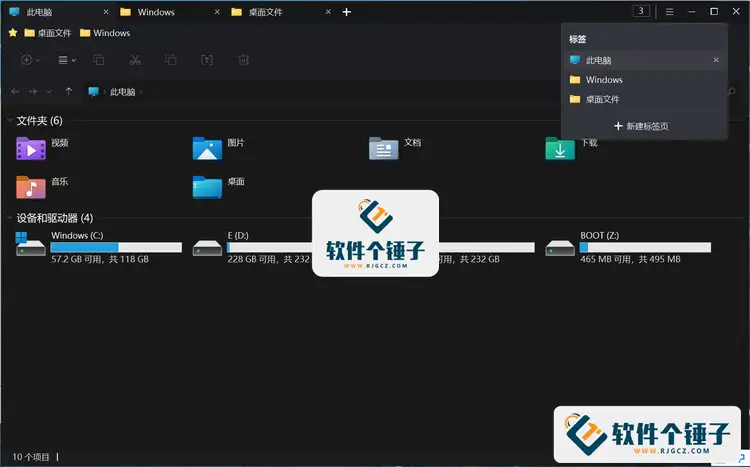Add a new tab with plus button

347,12
